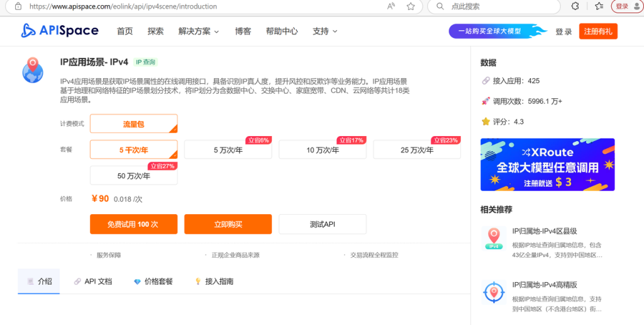
Task: Open the IP归属地-IPv4高精版 recommendation
Action: click(545, 285)
